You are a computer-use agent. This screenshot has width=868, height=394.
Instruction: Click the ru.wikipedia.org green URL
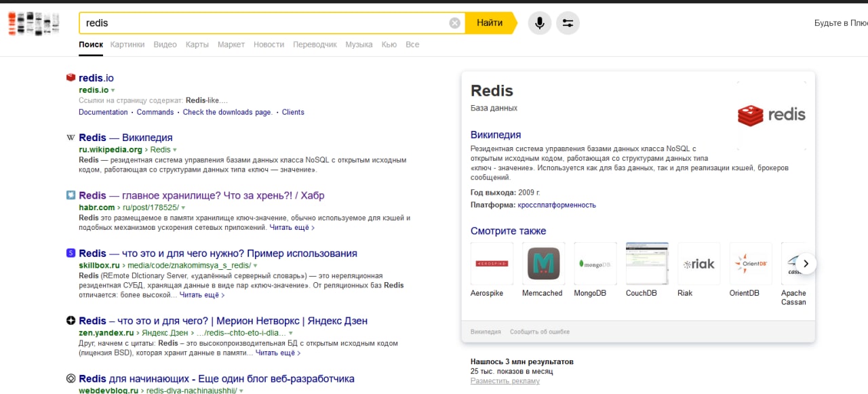click(x=111, y=150)
